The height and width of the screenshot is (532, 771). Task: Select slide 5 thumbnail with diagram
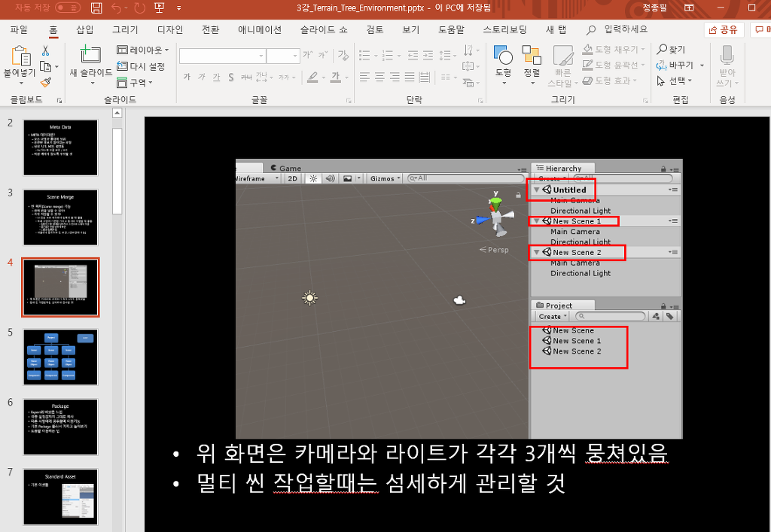[60, 357]
